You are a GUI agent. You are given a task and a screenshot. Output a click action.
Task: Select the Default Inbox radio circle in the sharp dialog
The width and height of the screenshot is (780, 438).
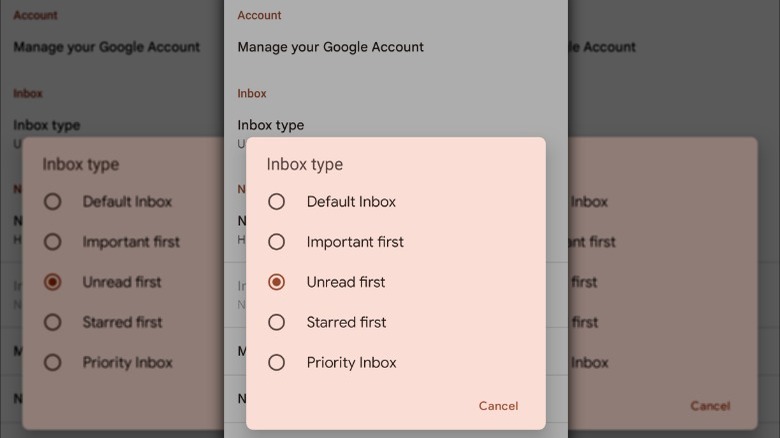pyautogui.click(x=277, y=202)
